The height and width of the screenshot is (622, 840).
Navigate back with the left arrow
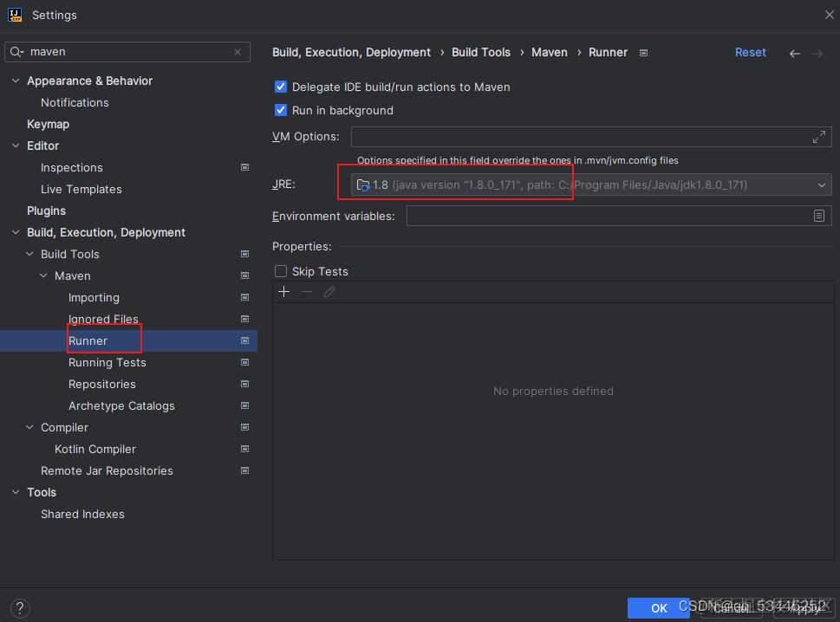(795, 54)
